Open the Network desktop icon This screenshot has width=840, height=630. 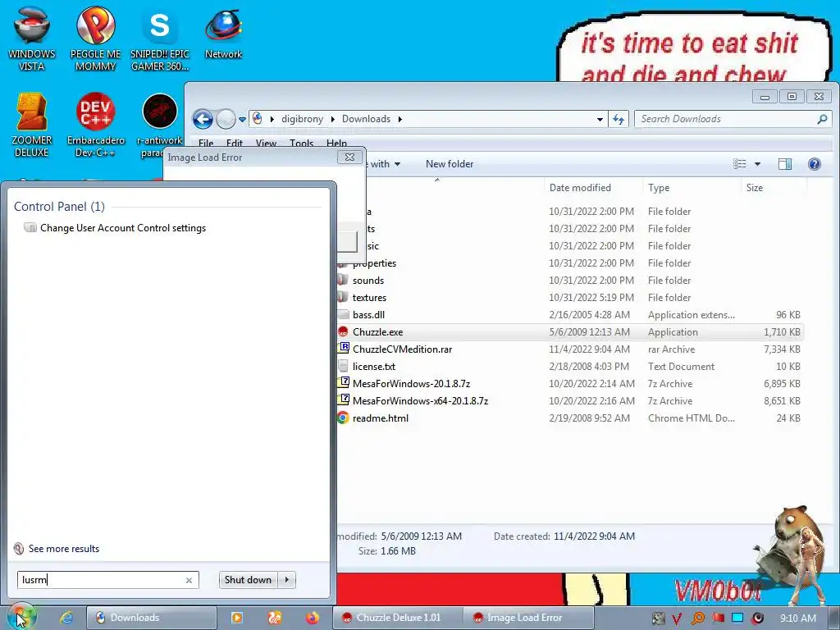(x=223, y=34)
